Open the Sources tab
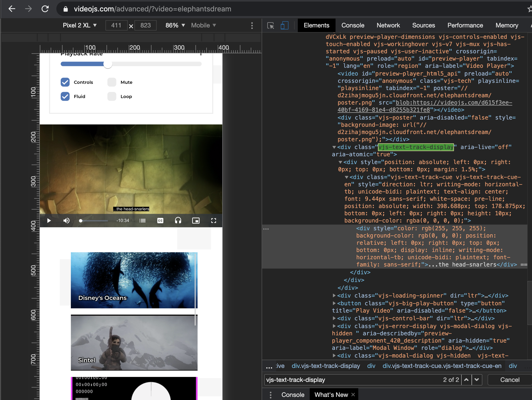Screen dimensions: 532x400 click(x=423, y=25)
